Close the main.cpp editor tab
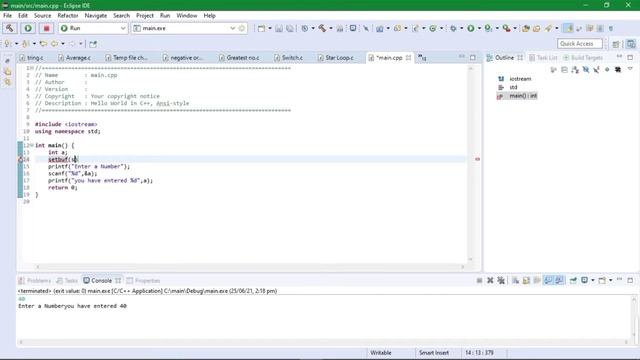640x360 pixels. (408, 58)
